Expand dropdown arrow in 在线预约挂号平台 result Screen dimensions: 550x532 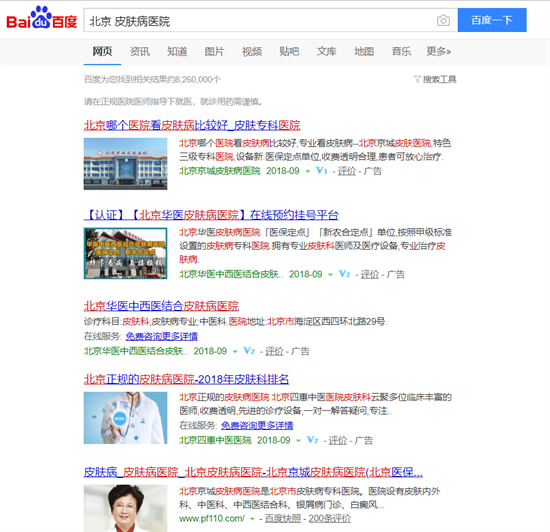330,275
